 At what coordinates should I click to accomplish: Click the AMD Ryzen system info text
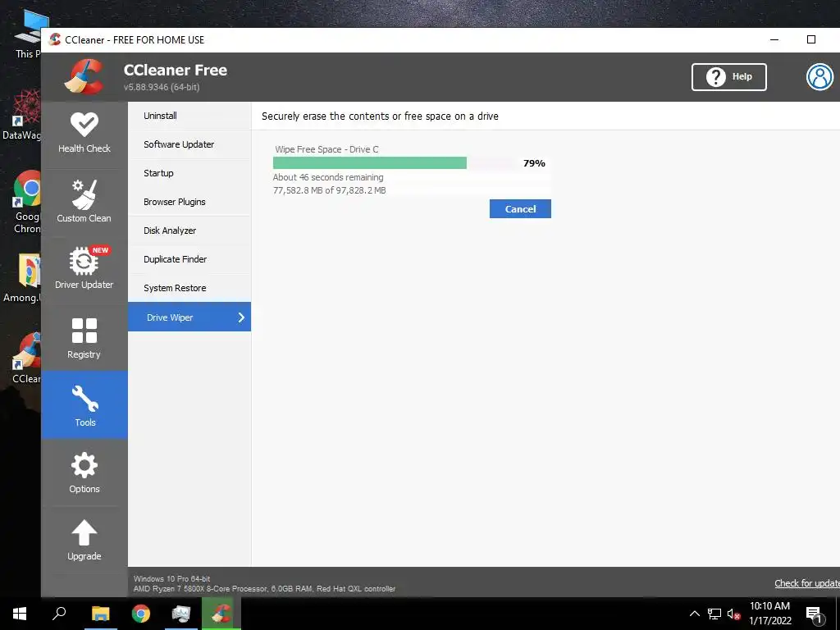(264, 589)
